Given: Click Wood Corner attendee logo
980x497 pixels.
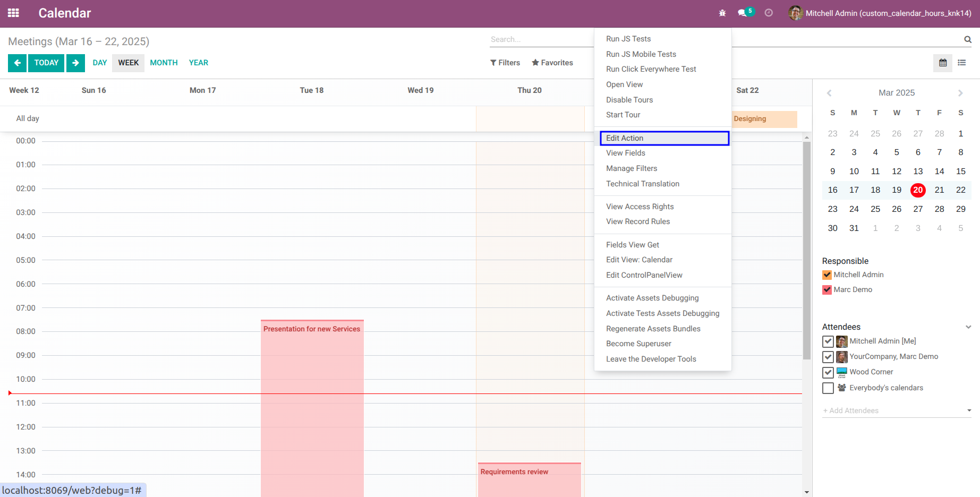Looking at the screenshot, I should tap(842, 372).
